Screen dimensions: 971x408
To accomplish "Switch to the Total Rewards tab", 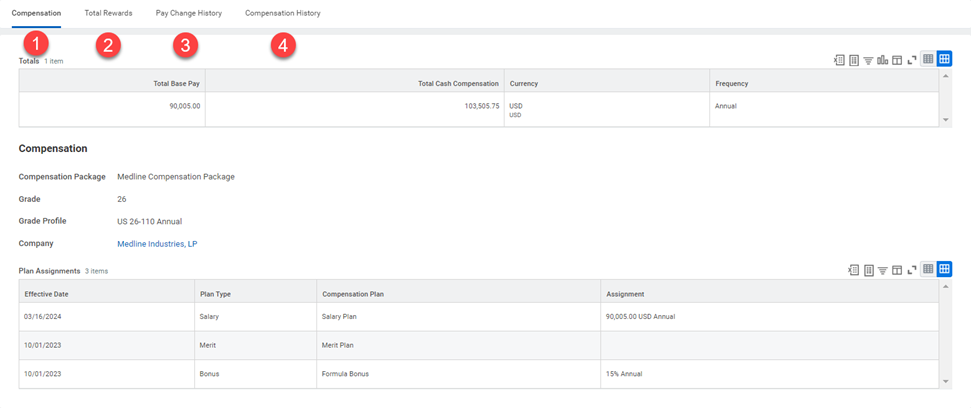I will point(108,14).
